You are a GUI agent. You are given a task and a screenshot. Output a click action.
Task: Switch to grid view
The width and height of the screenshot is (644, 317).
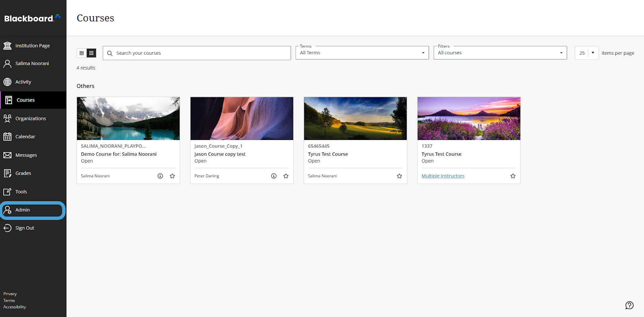point(91,53)
